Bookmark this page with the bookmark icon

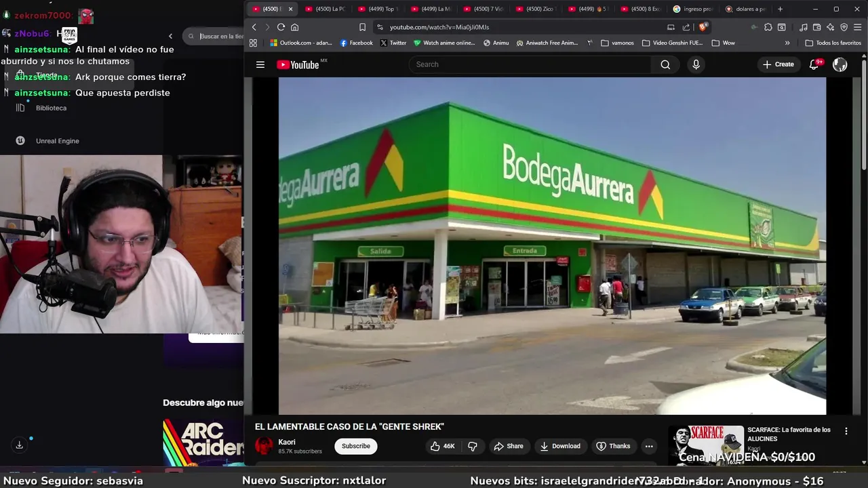362,27
